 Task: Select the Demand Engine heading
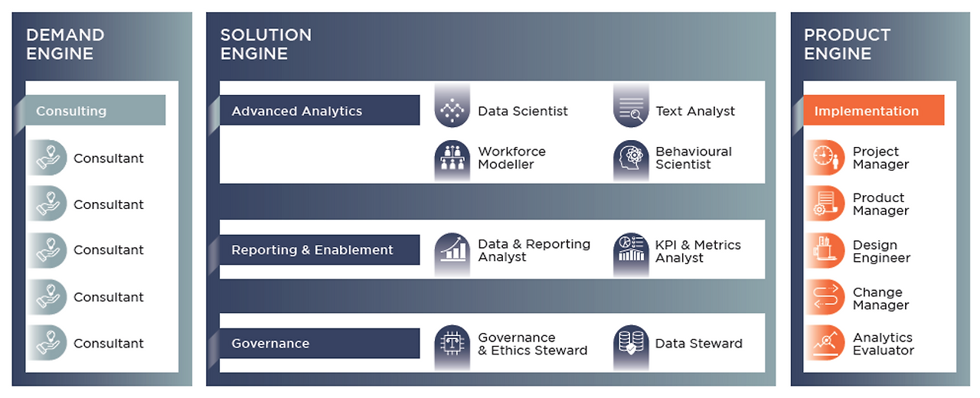coord(65,44)
